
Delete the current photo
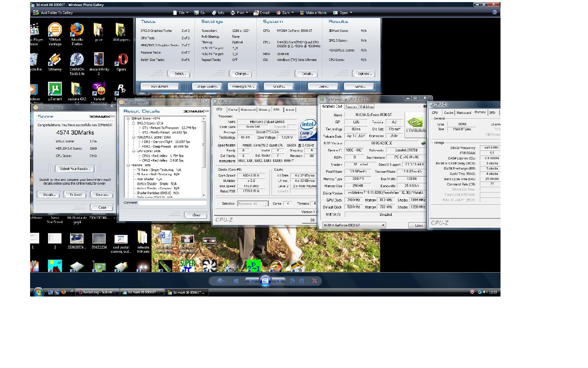coord(315,281)
